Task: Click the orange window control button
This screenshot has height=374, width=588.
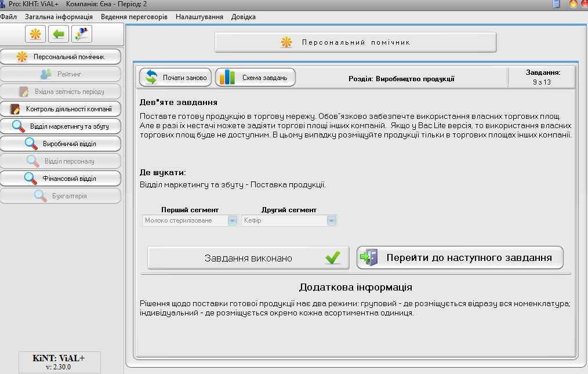Action: (x=574, y=4)
